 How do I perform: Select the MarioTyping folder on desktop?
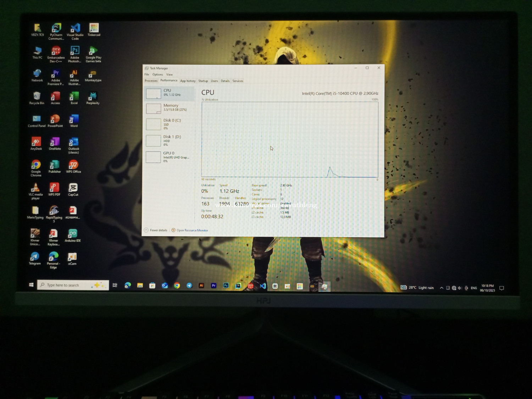pos(35,212)
